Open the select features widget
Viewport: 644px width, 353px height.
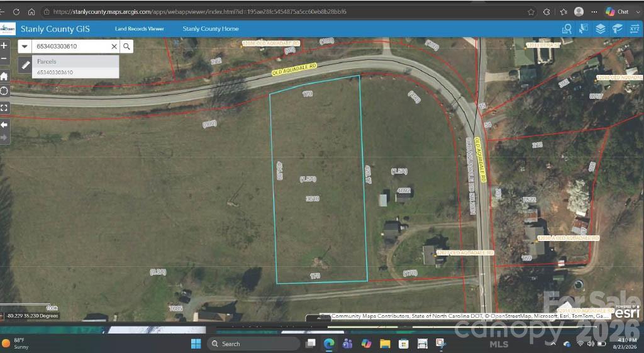click(x=583, y=29)
